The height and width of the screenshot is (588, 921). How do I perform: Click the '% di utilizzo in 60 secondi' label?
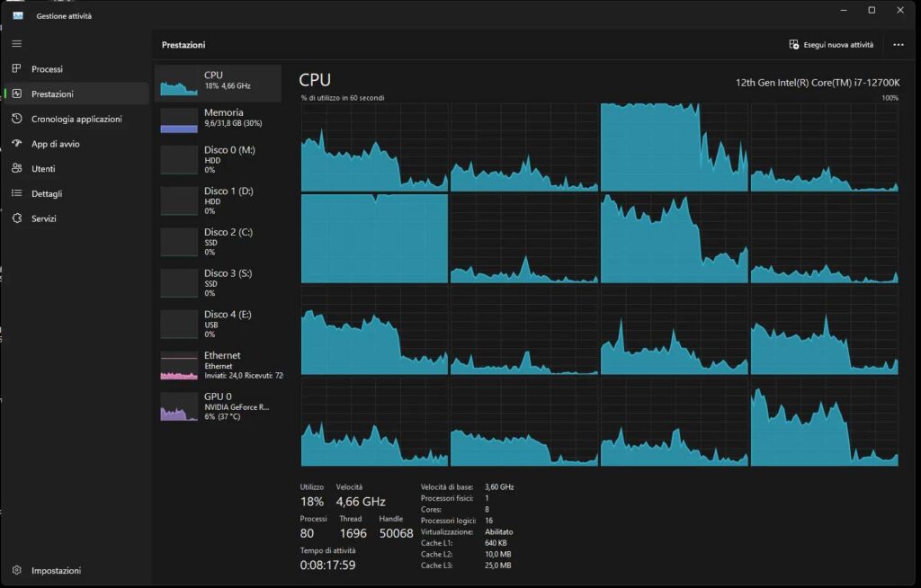click(x=343, y=97)
